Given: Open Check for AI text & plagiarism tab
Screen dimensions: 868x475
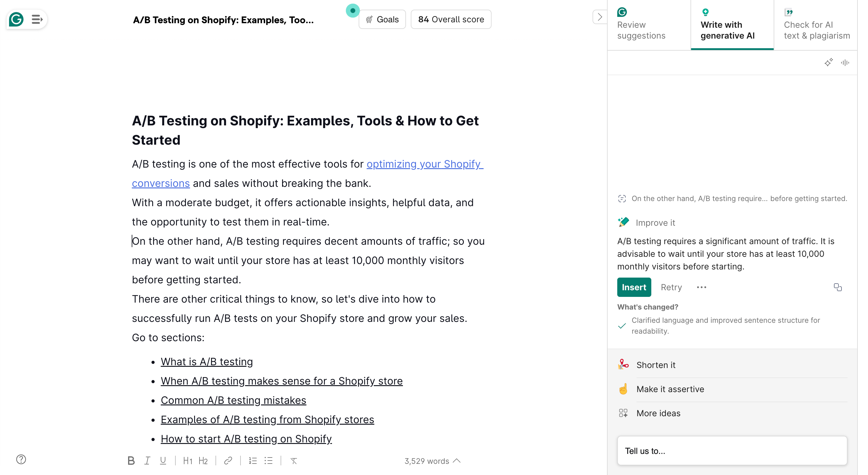Looking at the screenshot, I should pyautogui.click(x=816, y=25).
